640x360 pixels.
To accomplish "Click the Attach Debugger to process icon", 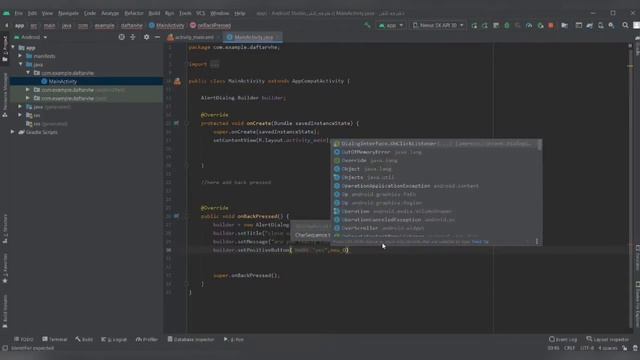I will tap(540, 25).
